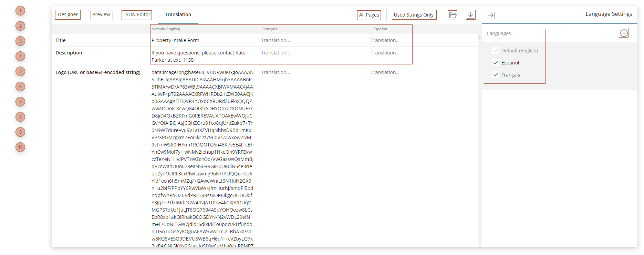Uncheck the Français language checkbox
The image size is (644, 255).
tap(496, 75)
